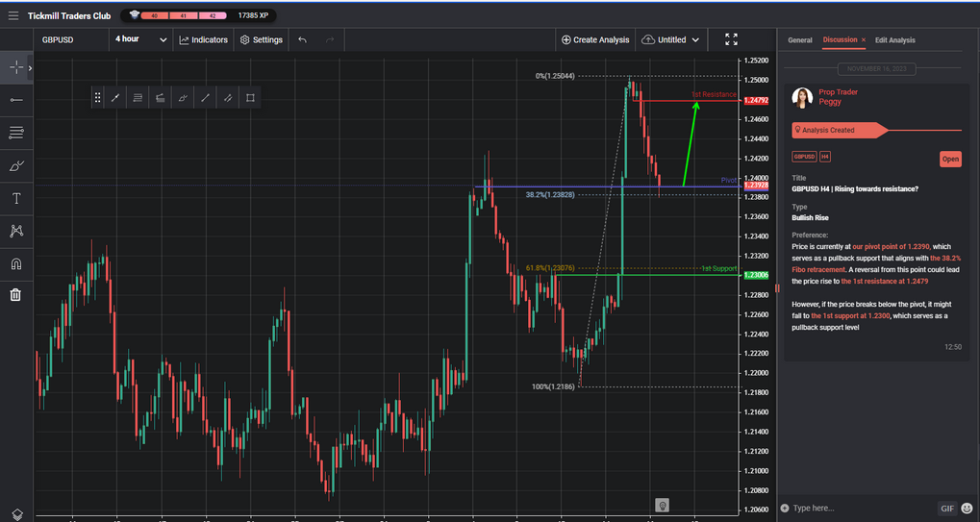This screenshot has height=522, width=980.
Task: Click the 61.8%(1.23076) Fibonacci label
Action: pos(550,268)
